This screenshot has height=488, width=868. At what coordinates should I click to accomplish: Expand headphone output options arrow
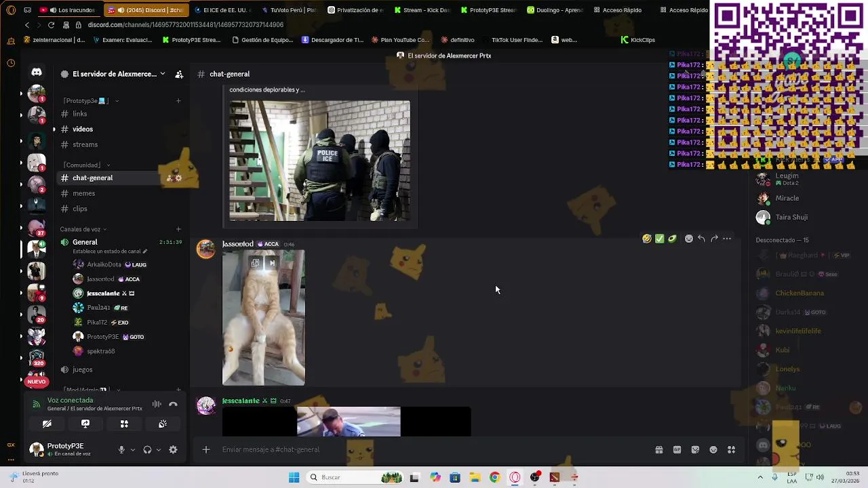pos(158,449)
